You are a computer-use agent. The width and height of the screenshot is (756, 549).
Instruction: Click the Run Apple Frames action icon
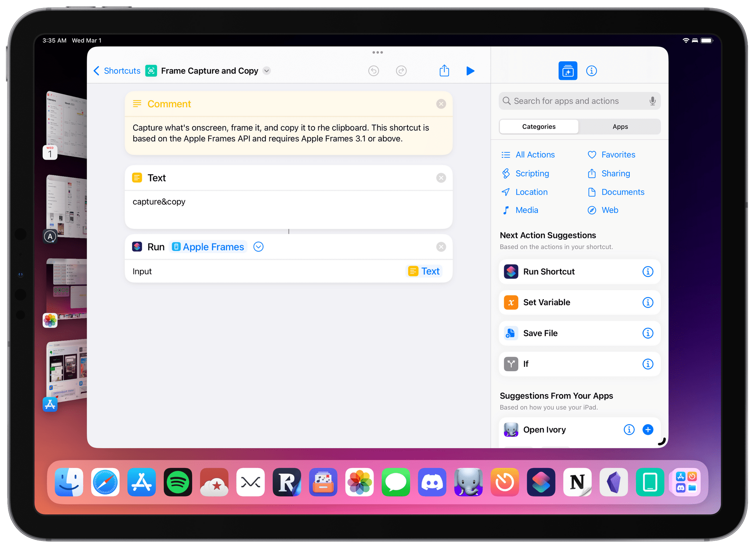136,246
